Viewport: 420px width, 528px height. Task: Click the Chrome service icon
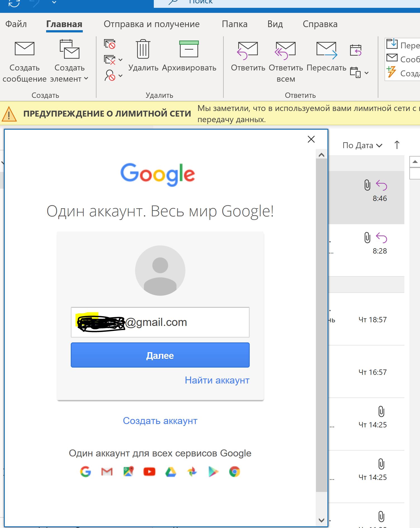click(235, 472)
